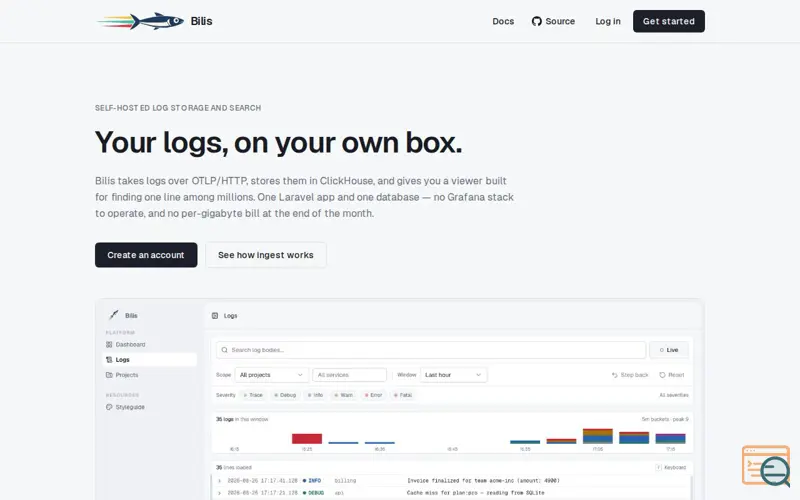Click the GitHub icon beside Source

[x=536, y=21]
